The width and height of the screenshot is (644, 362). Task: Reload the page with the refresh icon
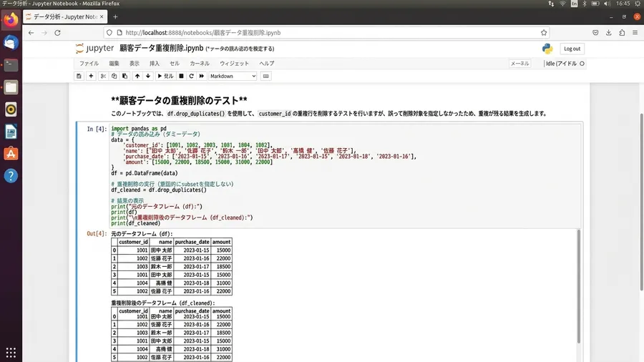[57, 32]
